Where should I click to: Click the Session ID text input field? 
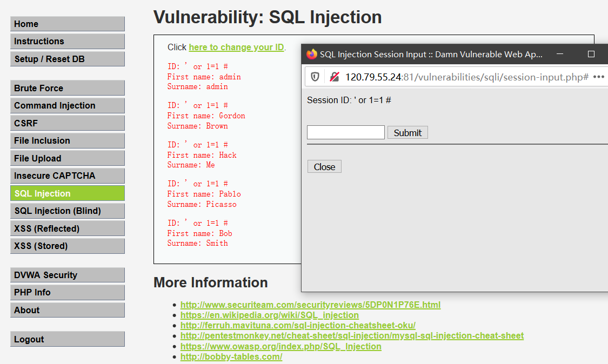pos(345,132)
